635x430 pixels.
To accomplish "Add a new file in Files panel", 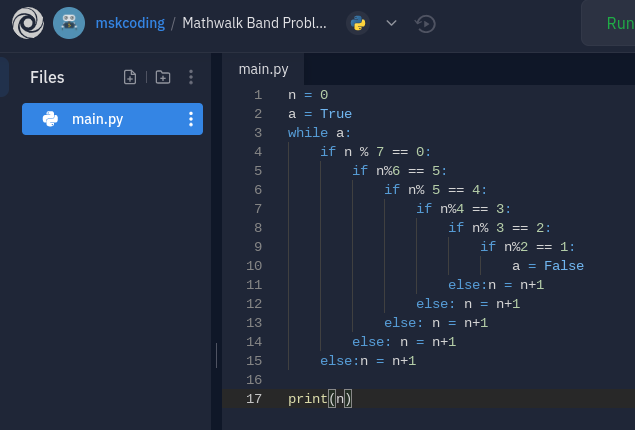I will tap(130, 77).
